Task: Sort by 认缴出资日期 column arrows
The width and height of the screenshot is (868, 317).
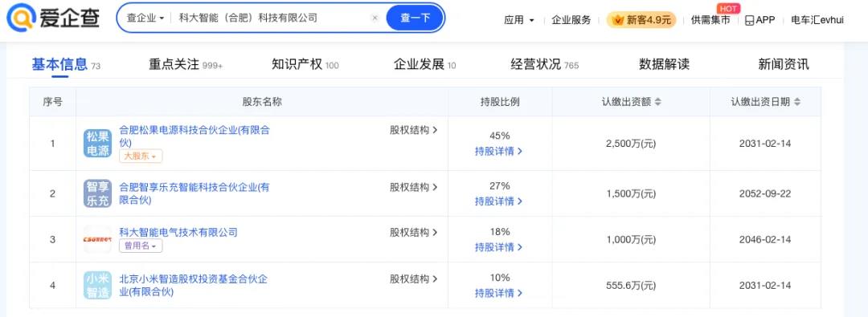Action: click(797, 102)
